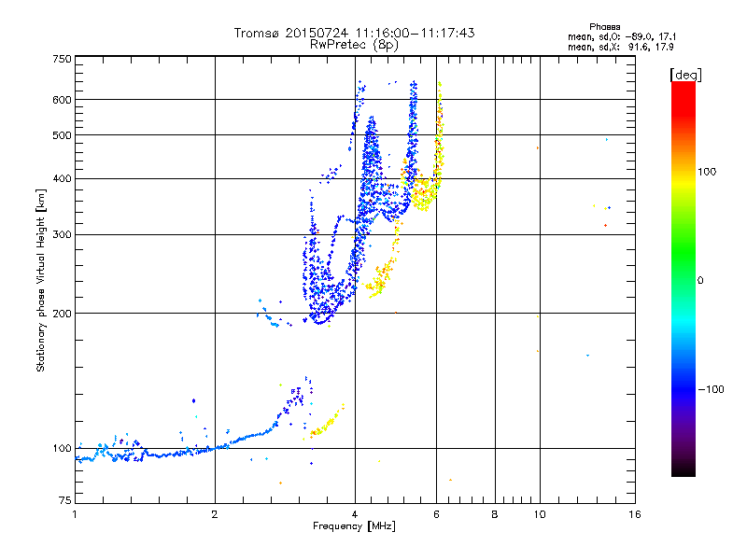Click the colorbar '-100' tick label
The width and height of the screenshot is (747, 560).
pyautogui.click(x=711, y=389)
